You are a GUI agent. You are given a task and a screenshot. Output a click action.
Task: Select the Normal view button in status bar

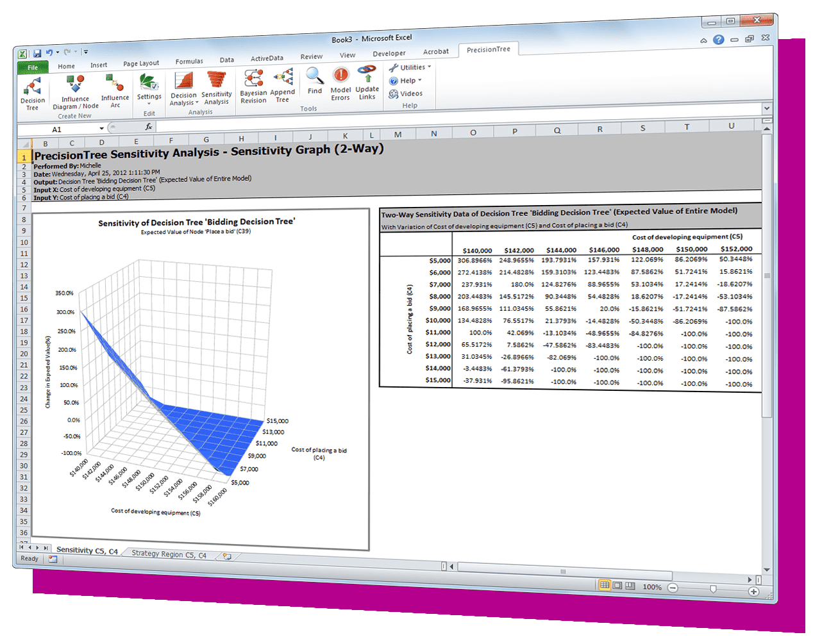tap(605, 586)
